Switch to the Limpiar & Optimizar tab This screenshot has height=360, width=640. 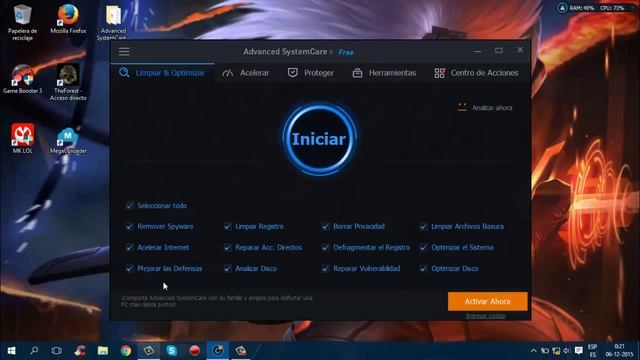pos(162,73)
